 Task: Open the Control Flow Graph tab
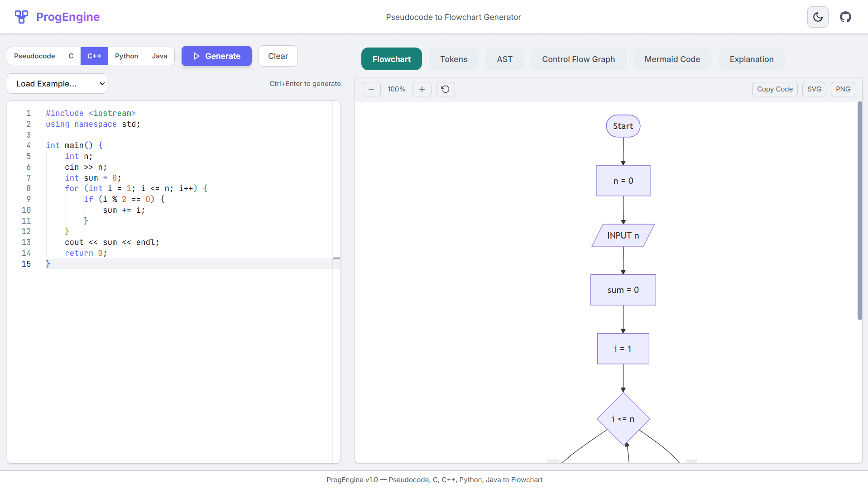coord(579,59)
